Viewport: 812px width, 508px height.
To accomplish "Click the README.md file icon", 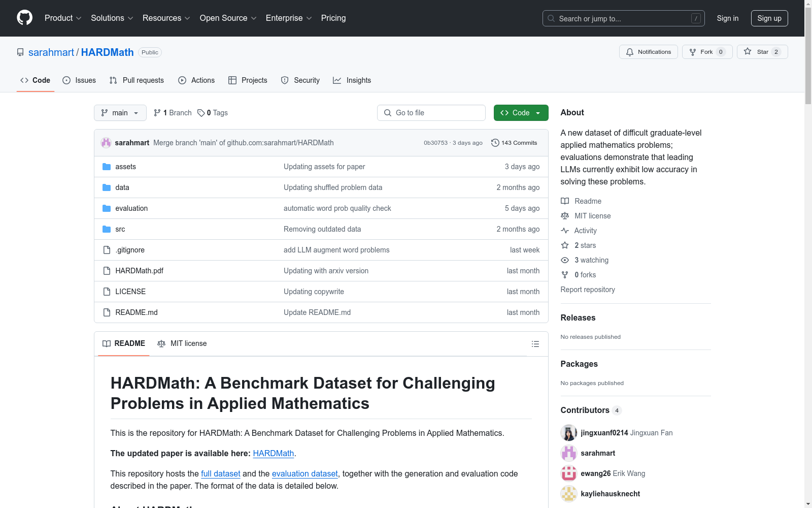I will (x=107, y=312).
